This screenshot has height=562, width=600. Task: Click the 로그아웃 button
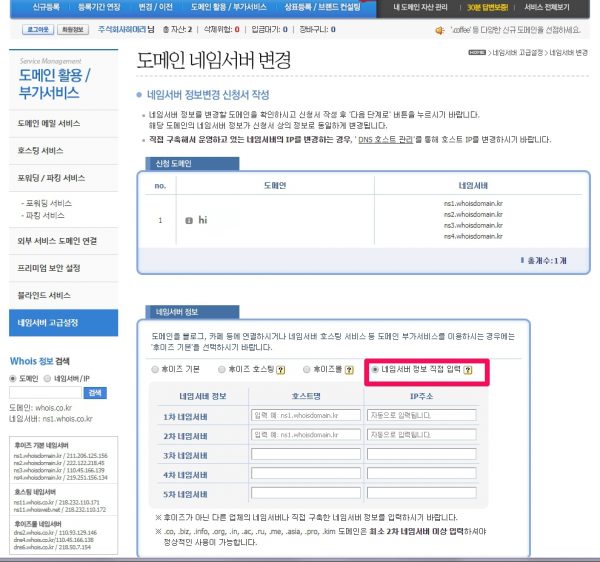[x=38, y=29]
